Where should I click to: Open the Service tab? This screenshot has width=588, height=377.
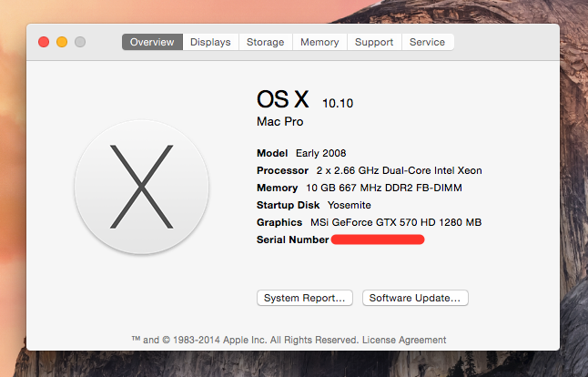coord(428,42)
